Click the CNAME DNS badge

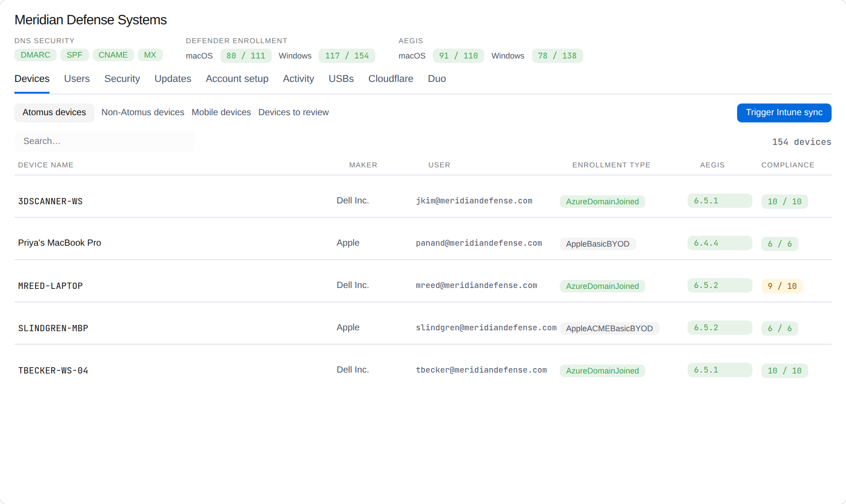(x=113, y=55)
